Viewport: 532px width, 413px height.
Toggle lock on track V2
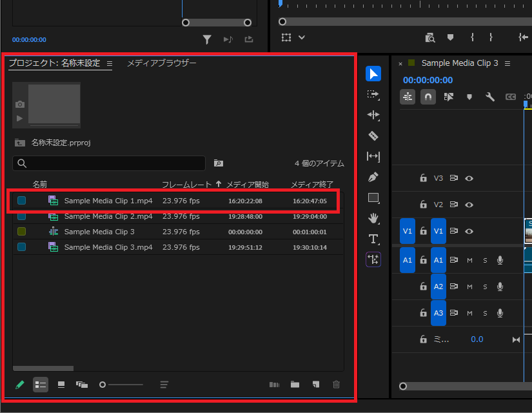pyautogui.click(x=423, y=205)
